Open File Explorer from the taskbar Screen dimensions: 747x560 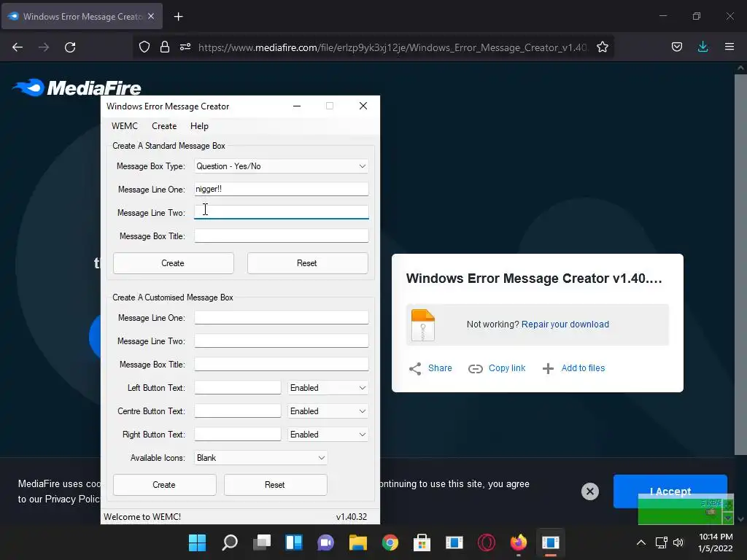coord(357,542)
